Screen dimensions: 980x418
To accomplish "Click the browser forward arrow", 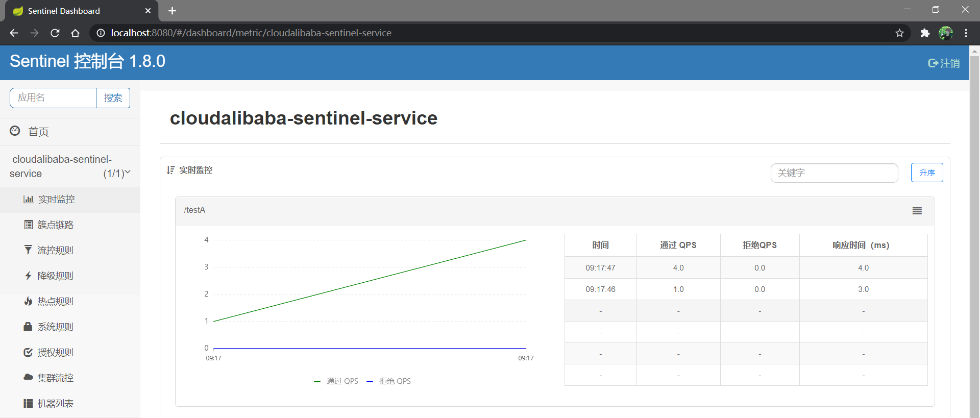I will [34, 33].
